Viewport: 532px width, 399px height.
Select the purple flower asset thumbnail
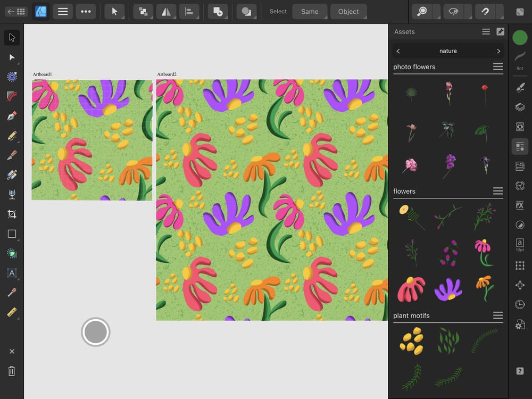(x=448, y=289)
